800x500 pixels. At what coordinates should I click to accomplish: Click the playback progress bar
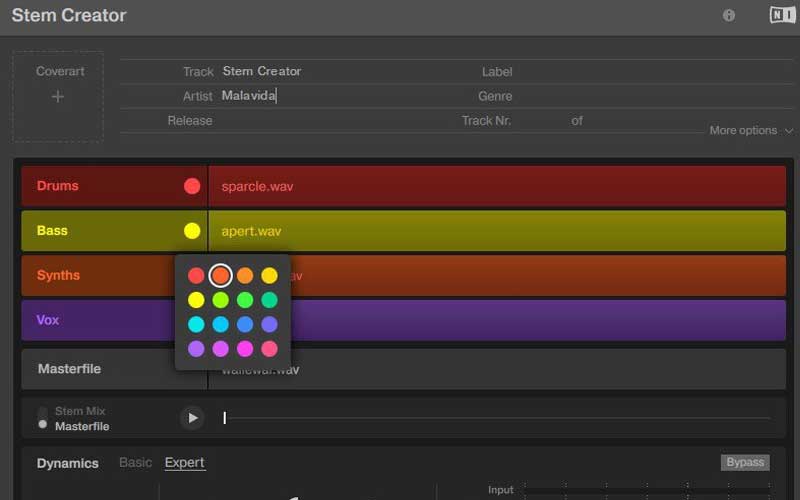click(497, 418)
